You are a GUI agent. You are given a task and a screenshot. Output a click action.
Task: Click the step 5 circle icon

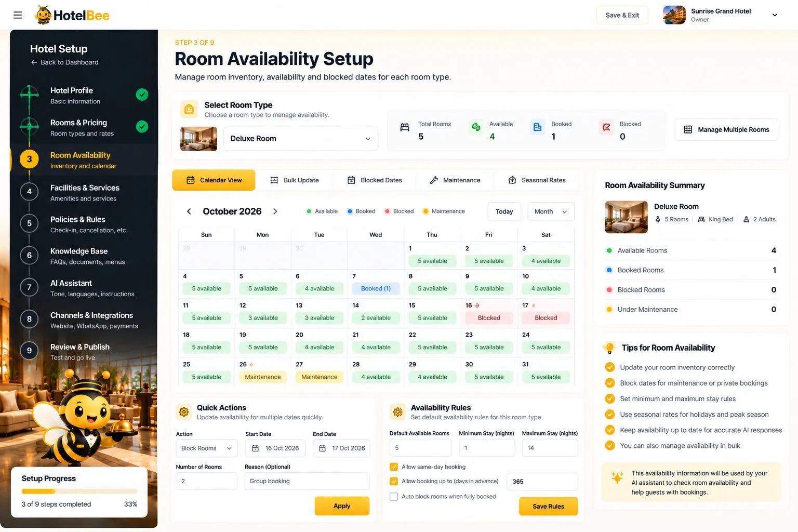pos(29,223)
